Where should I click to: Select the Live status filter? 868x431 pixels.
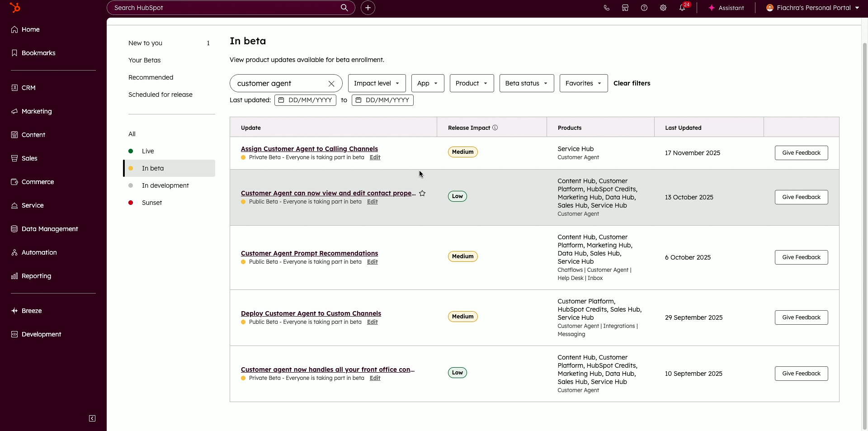point(148,151)
